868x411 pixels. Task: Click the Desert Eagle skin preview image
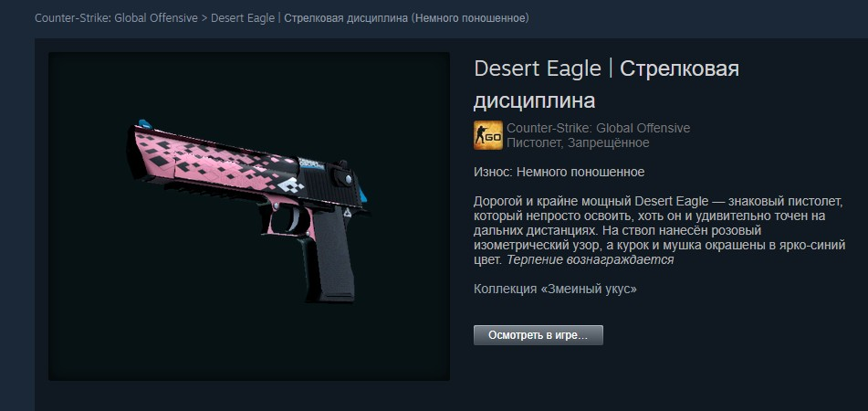pos(249,216)
